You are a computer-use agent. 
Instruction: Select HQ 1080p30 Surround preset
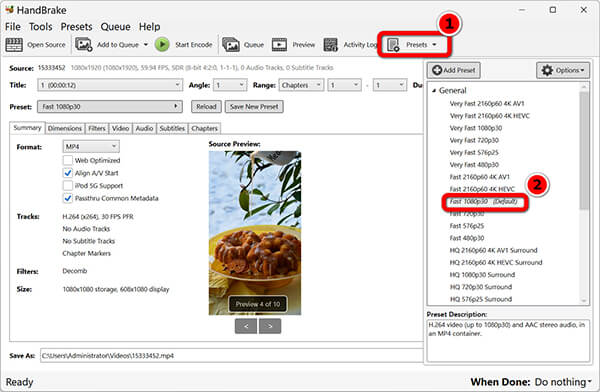pyautogui.click(x=482, y=275)
